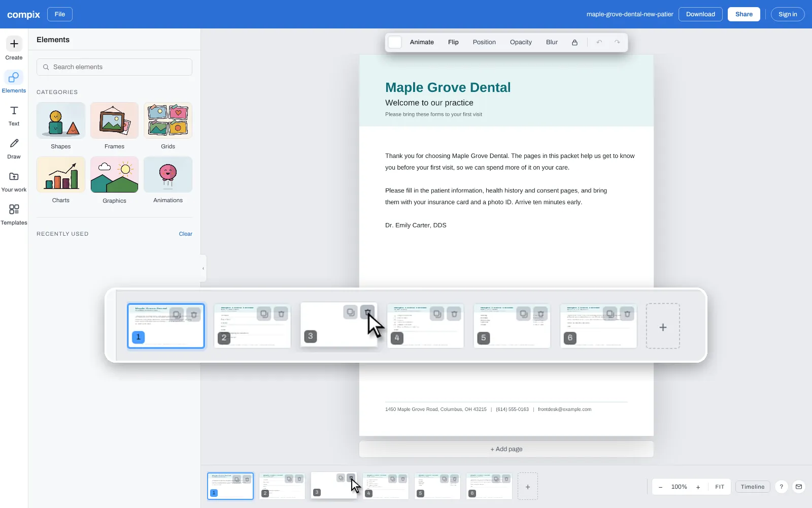Open the Animate option
812x508 pixels.
pyautogui.click(x=422, y=42)
